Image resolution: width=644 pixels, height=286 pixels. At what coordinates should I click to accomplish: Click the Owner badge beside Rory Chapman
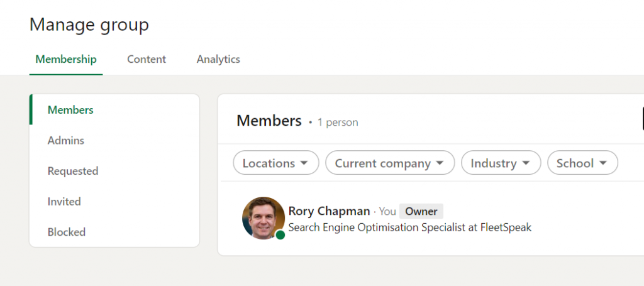point(421,211)
